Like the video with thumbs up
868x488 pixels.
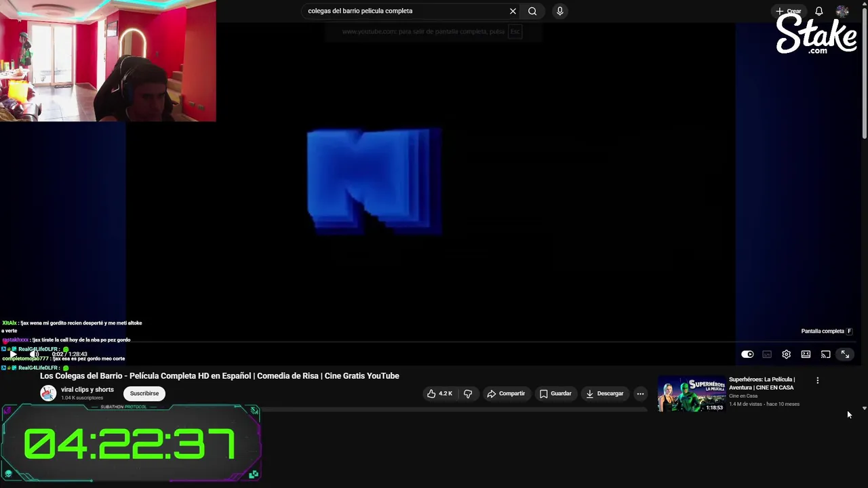(x=439, y=393)
